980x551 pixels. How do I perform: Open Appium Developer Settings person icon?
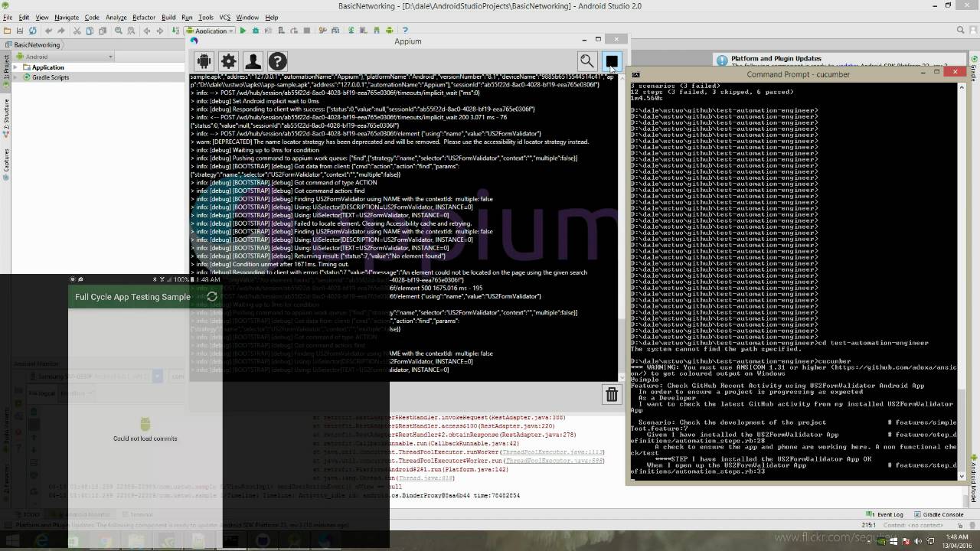253,61
